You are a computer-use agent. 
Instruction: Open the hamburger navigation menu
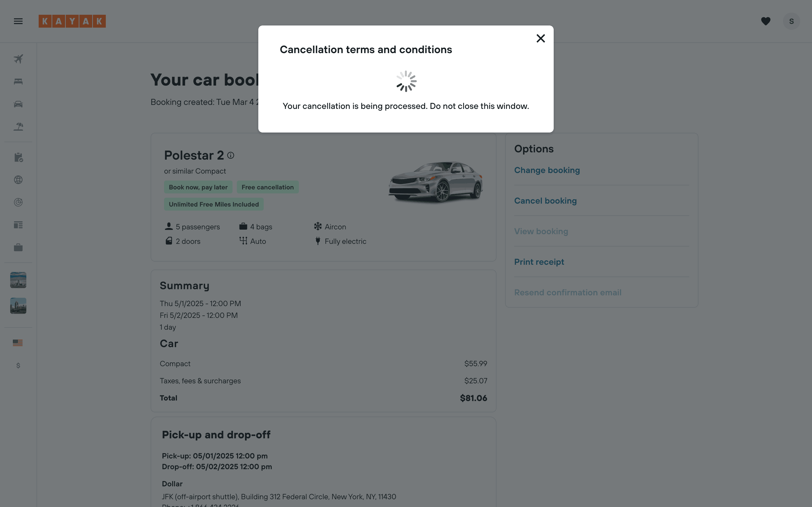pyautogui.click(x=18, y=21)
